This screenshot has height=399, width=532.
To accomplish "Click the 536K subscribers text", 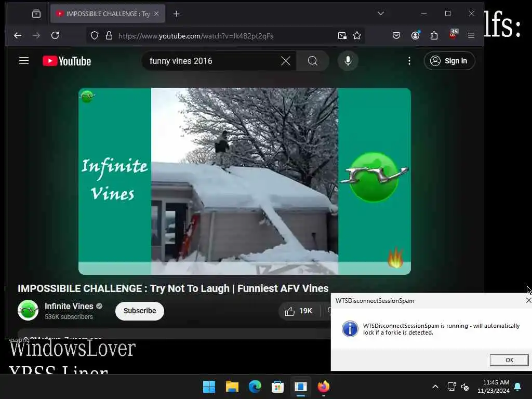I will pos(69,317).
